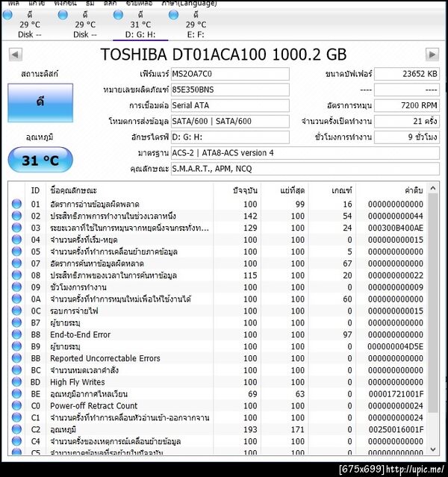Click status orb for End-to-End Error row
This screenshot has height=477, width=448.
16,334
